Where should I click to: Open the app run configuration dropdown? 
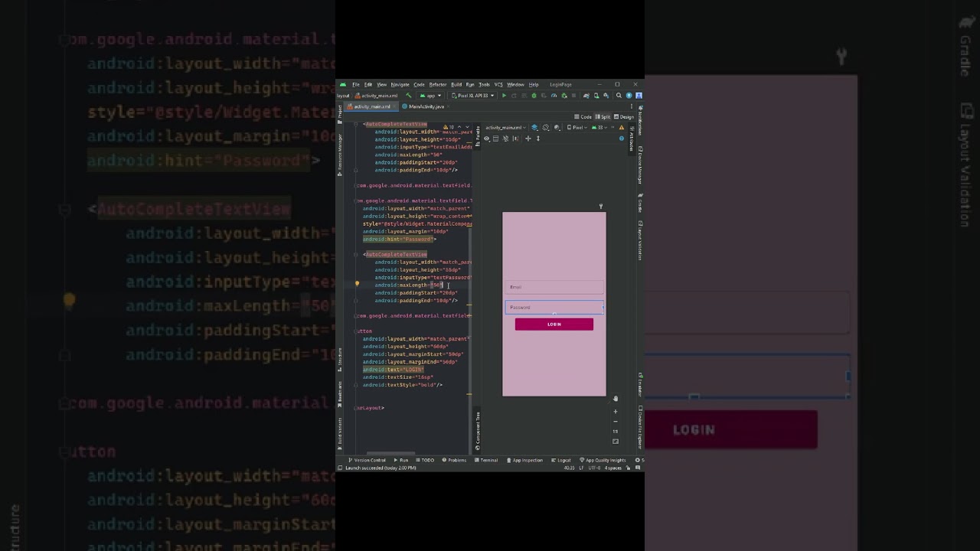(x=431, y=96)
